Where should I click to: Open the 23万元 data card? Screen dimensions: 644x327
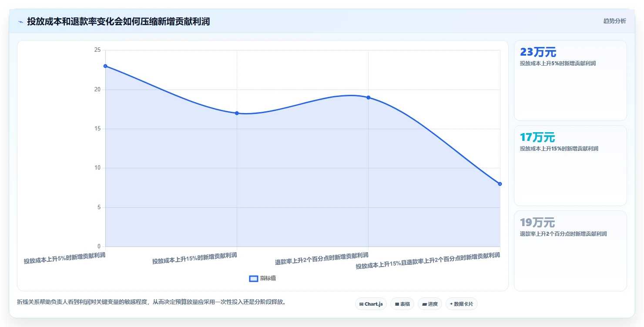click(570, 80)
